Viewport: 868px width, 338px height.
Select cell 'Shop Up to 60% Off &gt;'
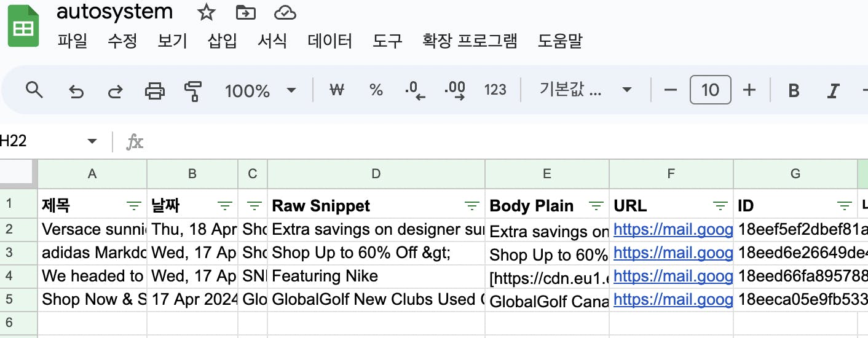(376, 253)
